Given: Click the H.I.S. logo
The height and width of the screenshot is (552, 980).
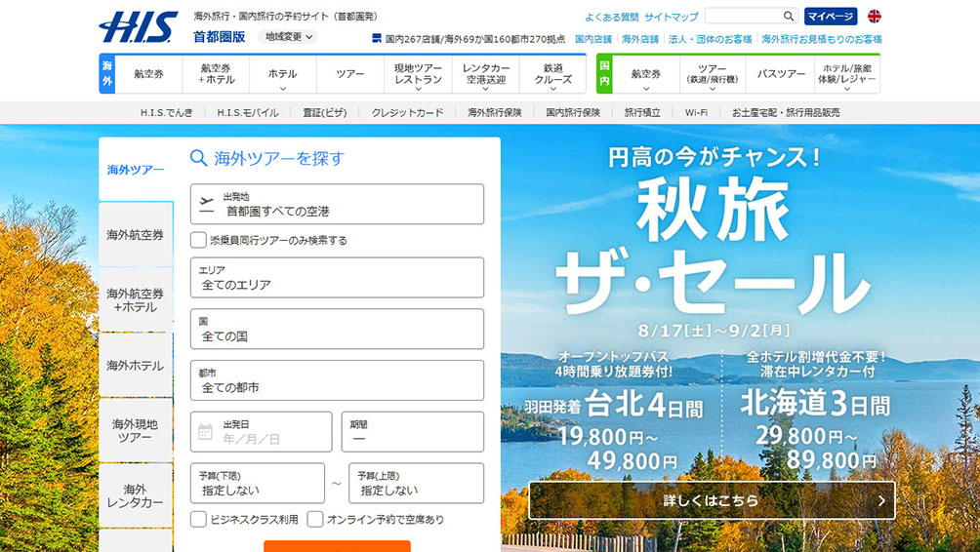Looking at the screenshot, I should click(139, 27).
